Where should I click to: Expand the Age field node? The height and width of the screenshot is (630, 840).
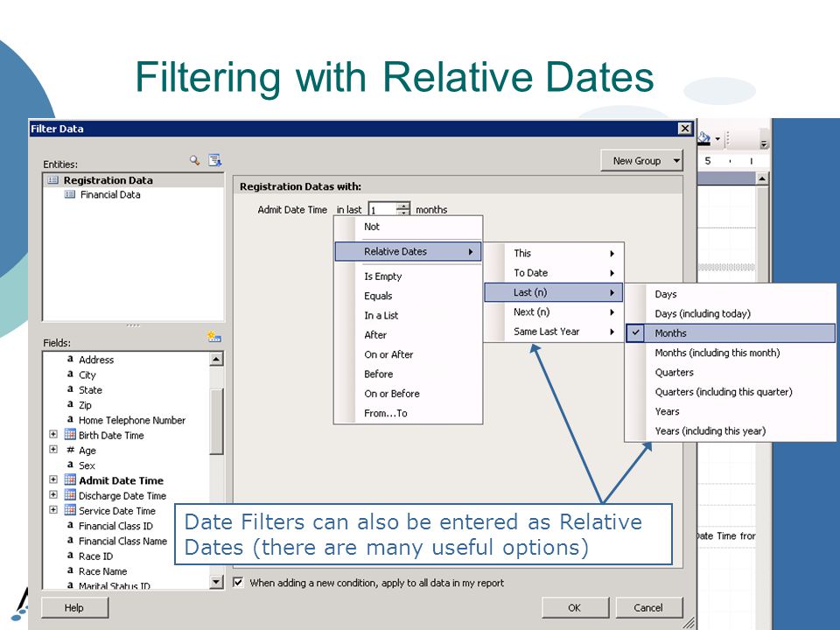53,450
